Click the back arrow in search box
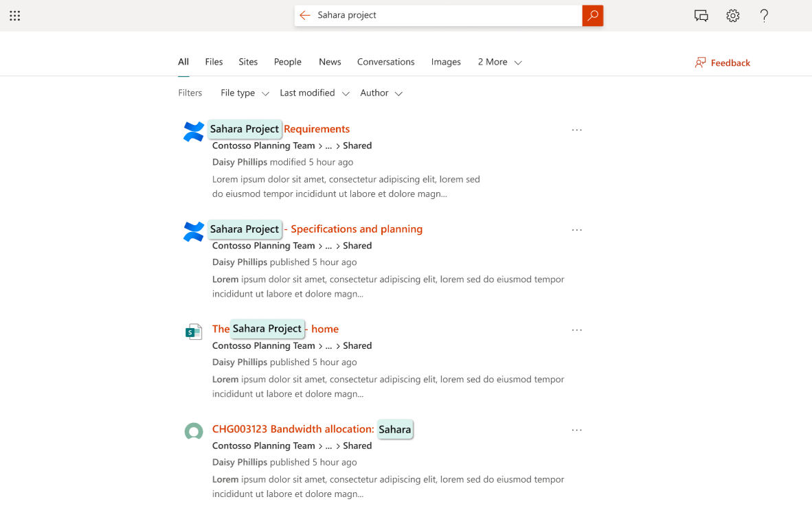 pyautogui.click(x=305, y=16)
